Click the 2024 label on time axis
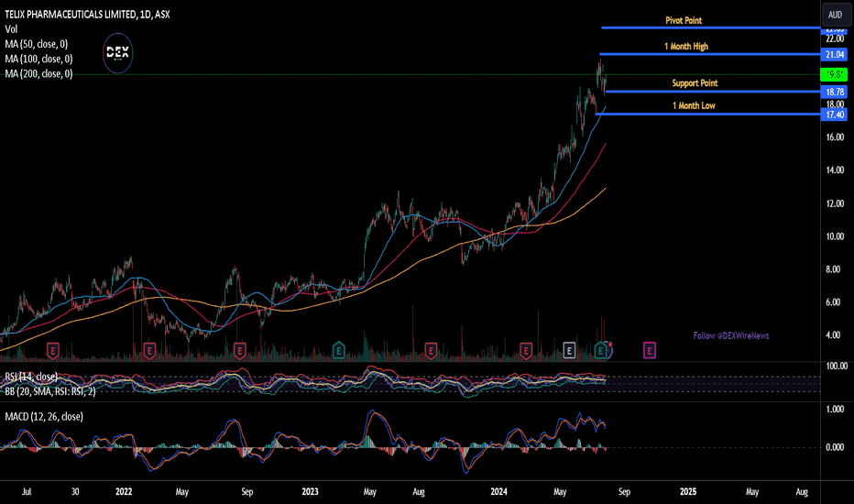854x504 pixels. tap(498, 491)
